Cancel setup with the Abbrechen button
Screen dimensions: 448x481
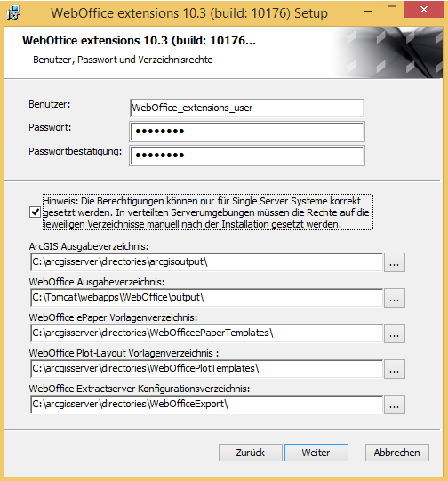click(396, 453)
